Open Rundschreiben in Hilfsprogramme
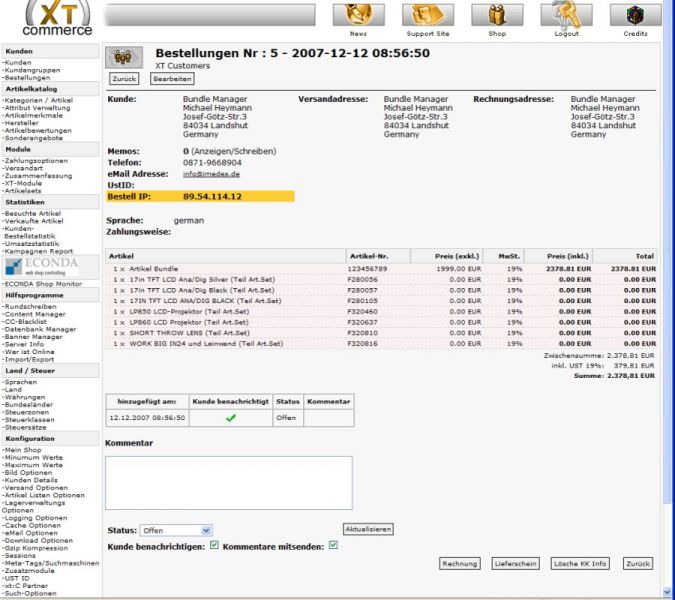 30,307
